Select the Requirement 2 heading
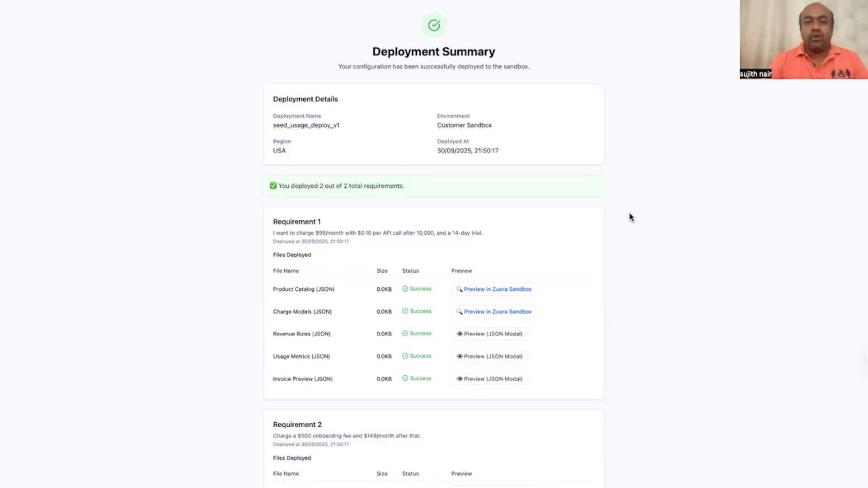868x488 pixels. (297, 424)
